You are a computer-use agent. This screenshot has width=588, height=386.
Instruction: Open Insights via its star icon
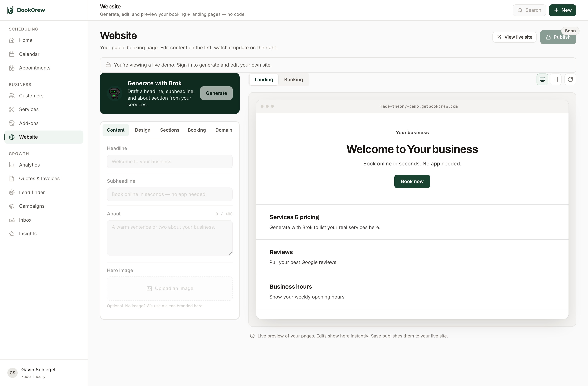pos(12,233)
